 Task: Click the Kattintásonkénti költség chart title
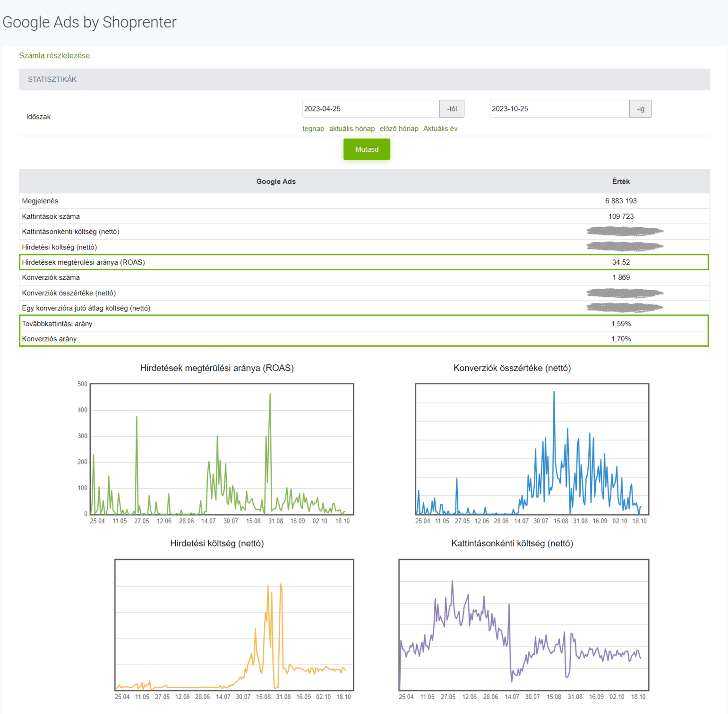point(512,543)
